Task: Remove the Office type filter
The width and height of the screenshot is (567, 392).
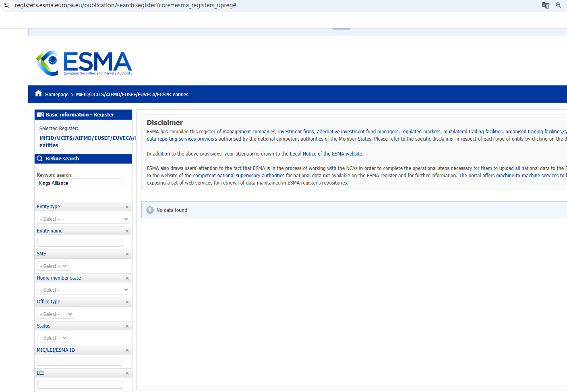Action: 127,302
